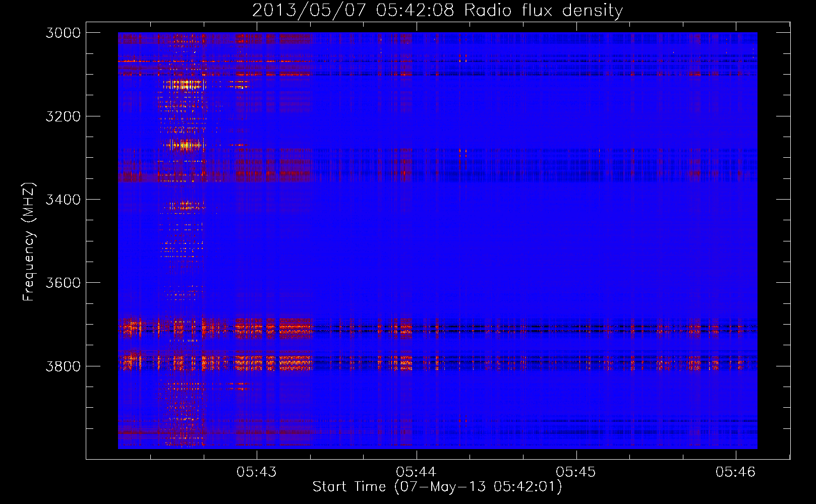Click the 3200 frequency axis label
The height and width of the screenshot is (504, 816).
63,116
